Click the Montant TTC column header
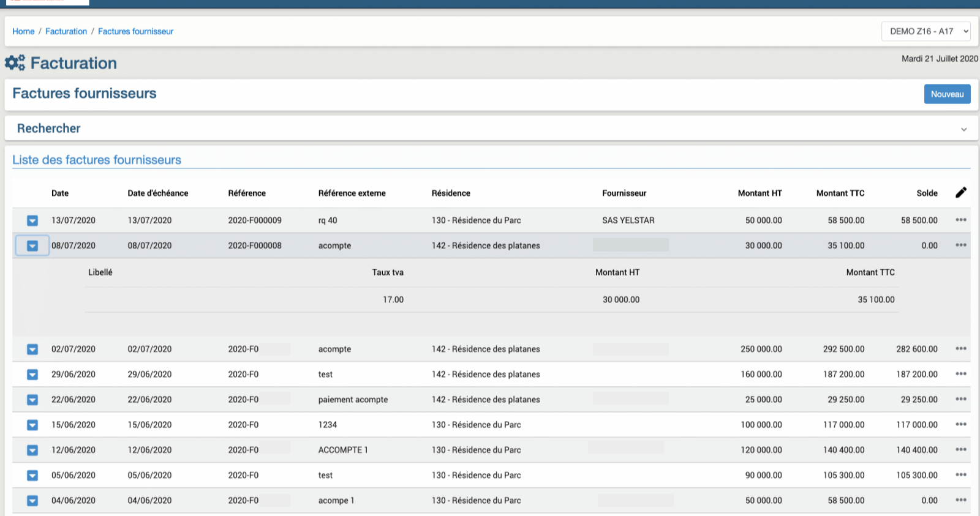 coord(840,193)
